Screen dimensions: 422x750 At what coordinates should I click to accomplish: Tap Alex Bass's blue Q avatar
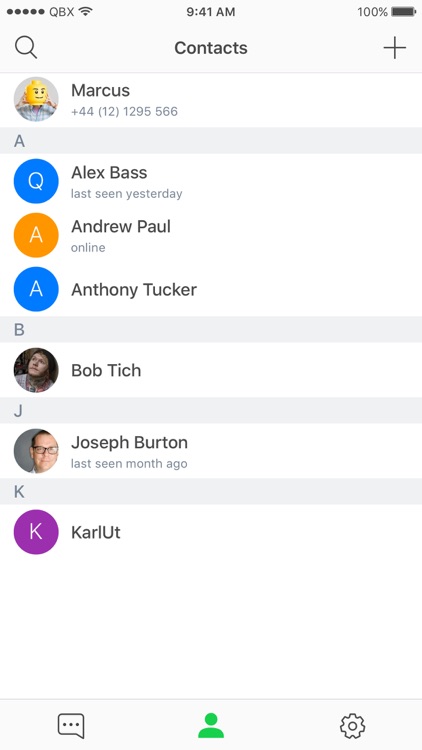click(x=36, y=181)
